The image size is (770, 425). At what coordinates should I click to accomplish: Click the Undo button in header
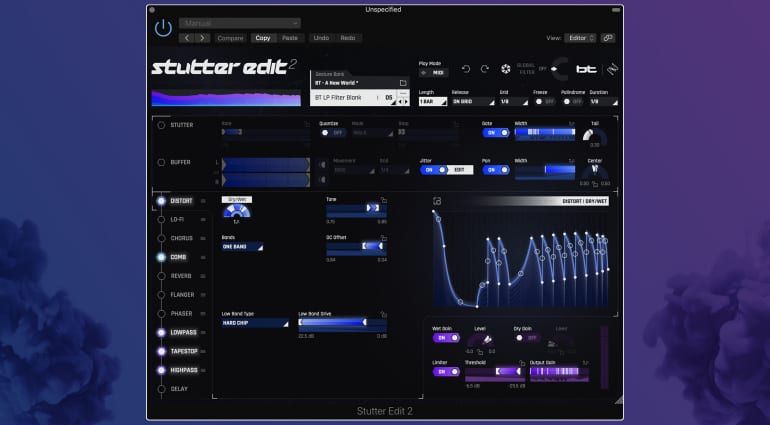(321, 38)
